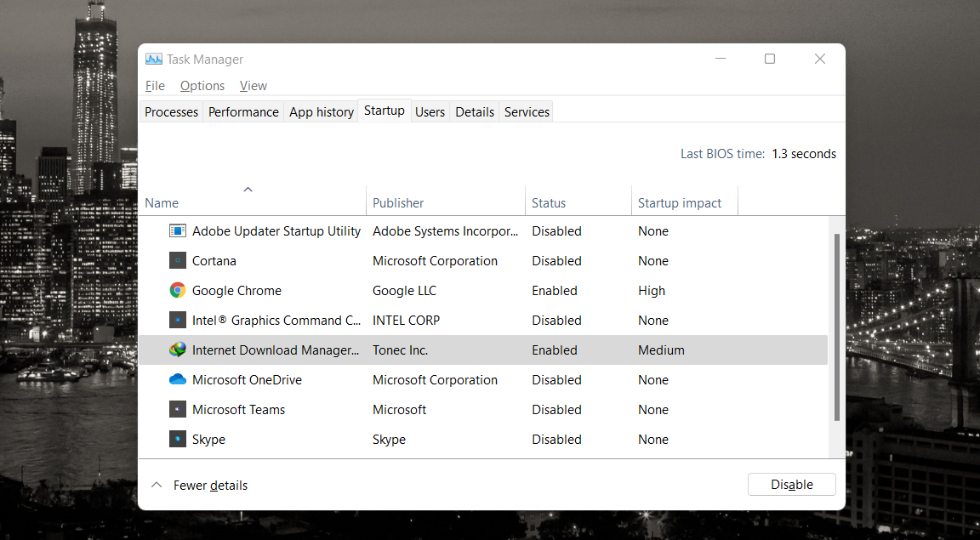Click Skype's Disabled status cell
This screenshot has width=980, height=540.
(556, 440)
